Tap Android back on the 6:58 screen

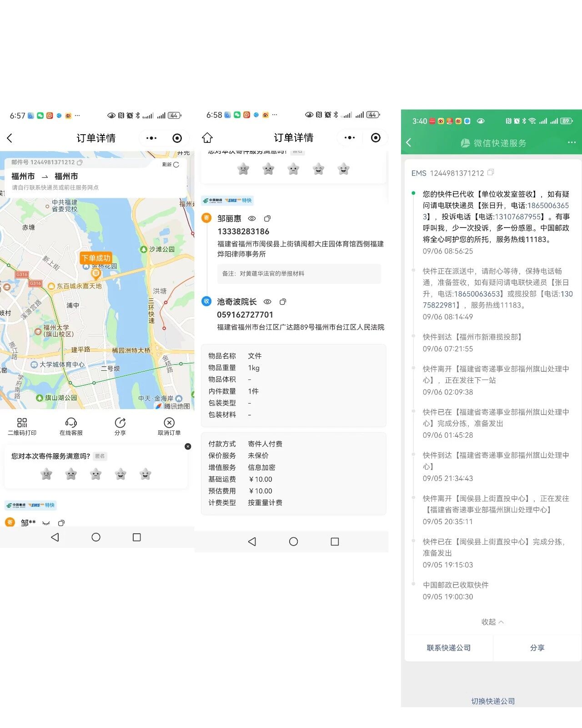(x=252, y=541)
